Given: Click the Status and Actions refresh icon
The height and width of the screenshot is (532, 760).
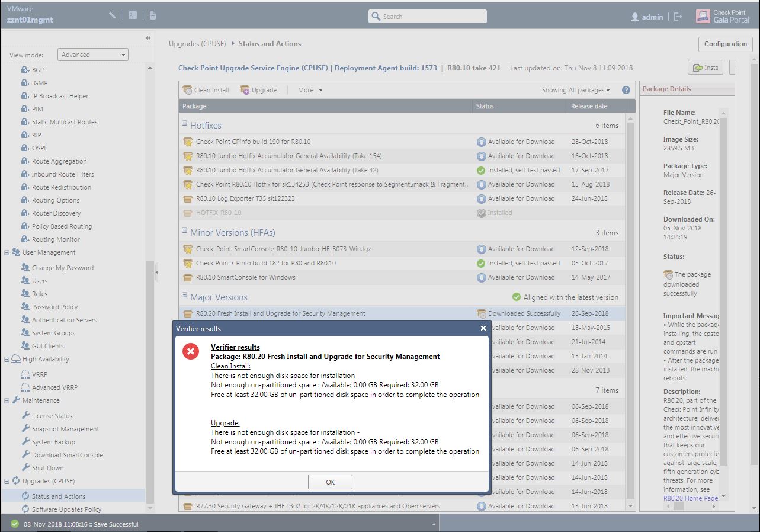Looking at the screenshot, I should coord(25,496).
